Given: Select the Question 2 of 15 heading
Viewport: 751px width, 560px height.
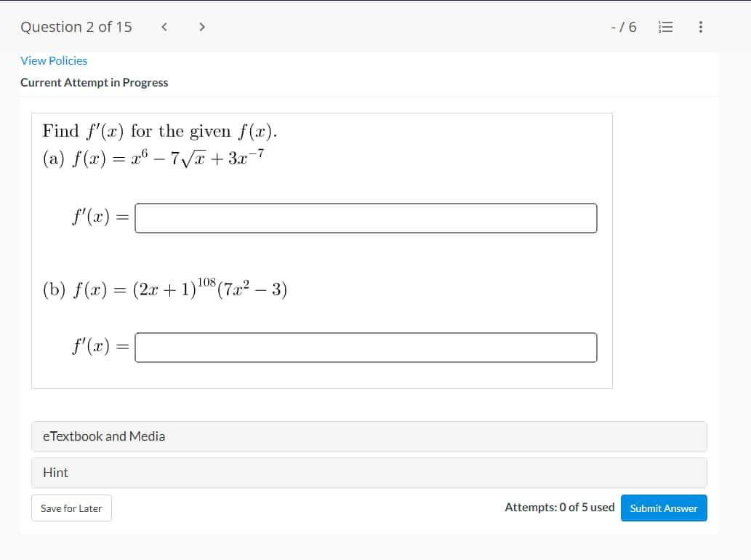Looking at the screenshot, I should click(75, 27).
